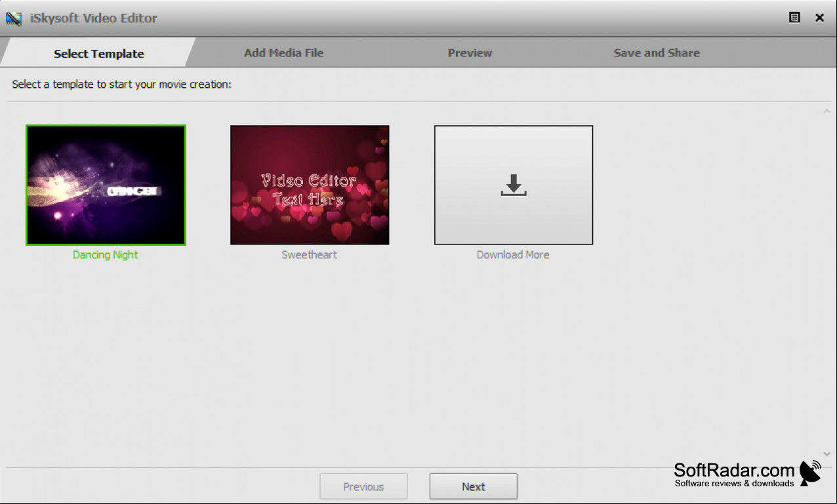Close the iSkysoft Video Editor window
This screenshot has width=837, height=504.
coord(819,18)
